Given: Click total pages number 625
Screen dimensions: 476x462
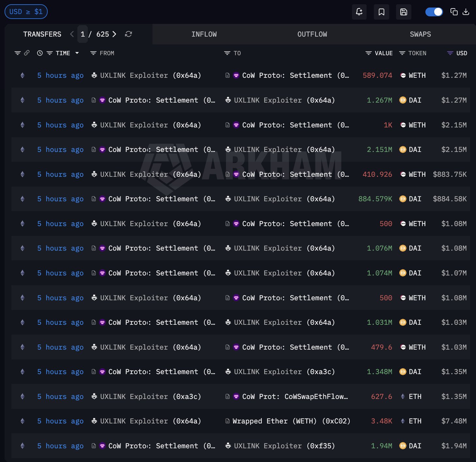Looking at the screenshot, I should pos(103,34).
